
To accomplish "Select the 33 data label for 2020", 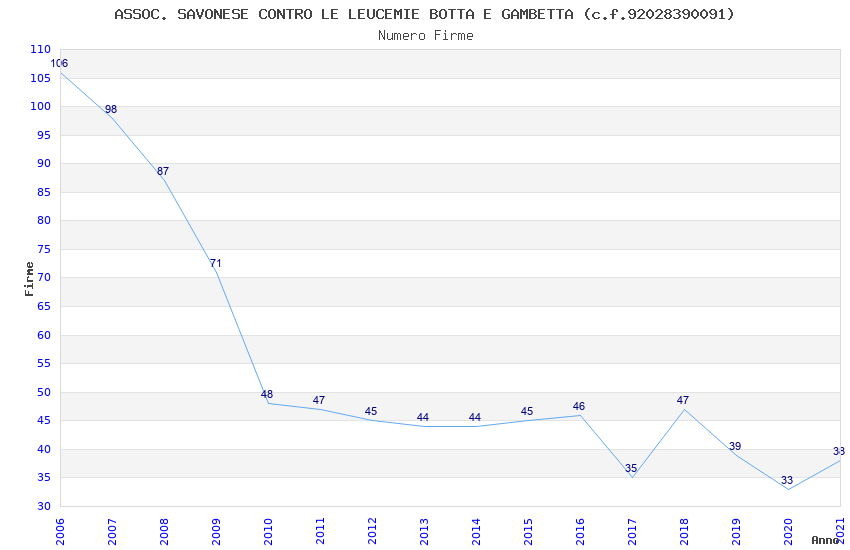I will (787, 481).
